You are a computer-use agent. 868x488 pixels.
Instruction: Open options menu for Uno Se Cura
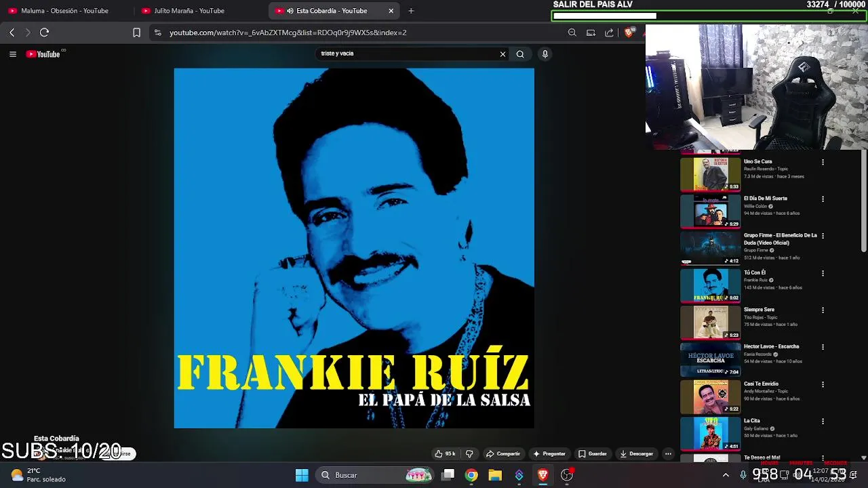823,162
